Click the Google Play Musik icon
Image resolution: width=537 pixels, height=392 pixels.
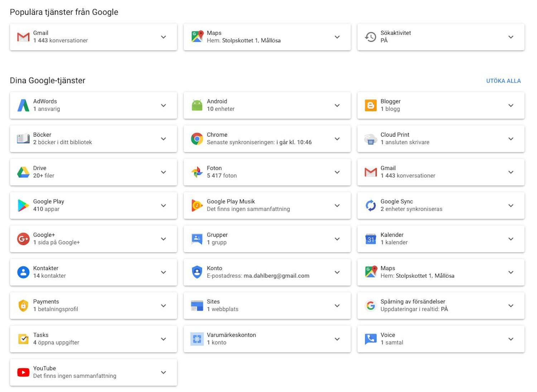[x=197, y=206]
